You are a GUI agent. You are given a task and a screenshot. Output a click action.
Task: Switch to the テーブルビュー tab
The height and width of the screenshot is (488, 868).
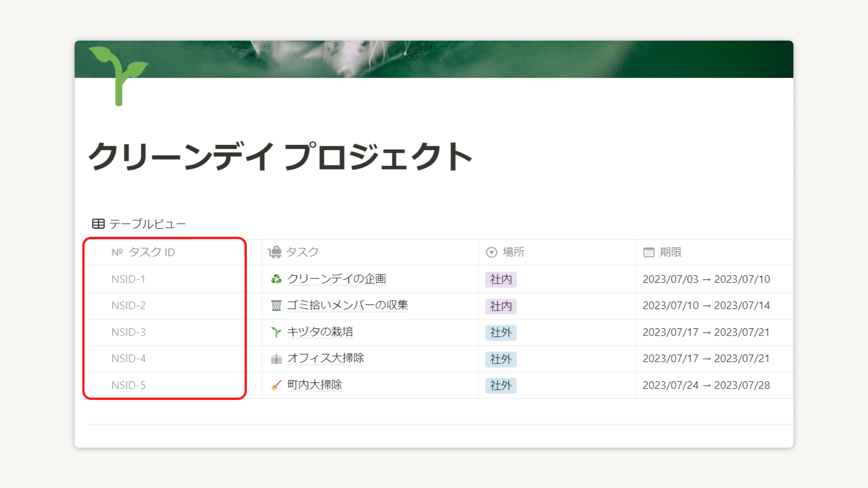pos(148,224)
